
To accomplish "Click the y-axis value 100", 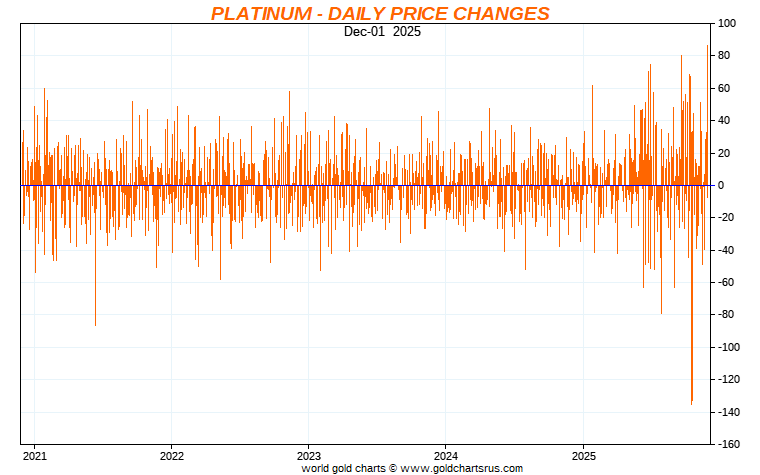I will [x=727, y=23].
